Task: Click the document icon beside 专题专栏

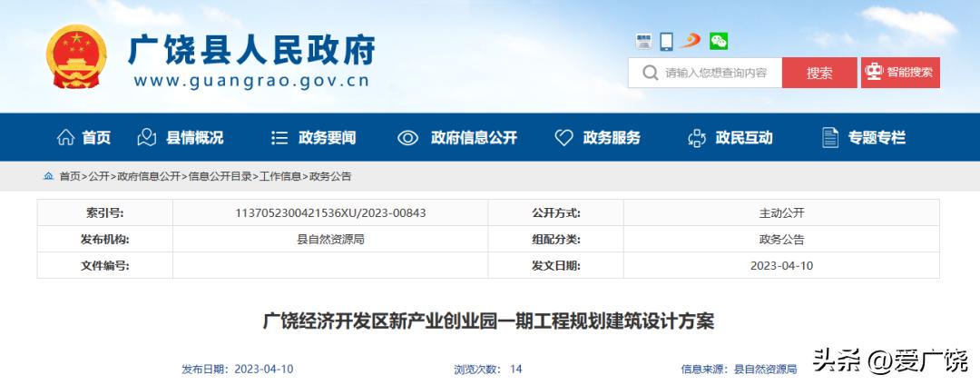Action: [x=830, y=137]
